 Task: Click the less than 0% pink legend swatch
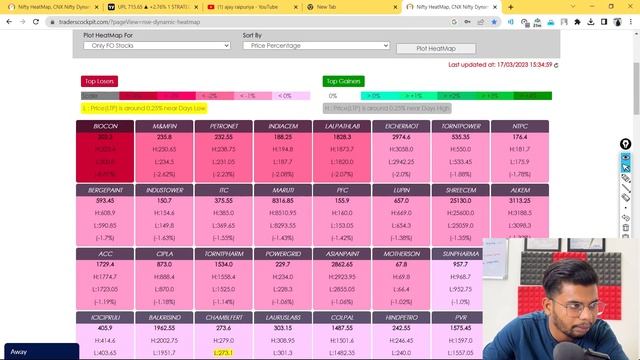[x=291, y=96]
